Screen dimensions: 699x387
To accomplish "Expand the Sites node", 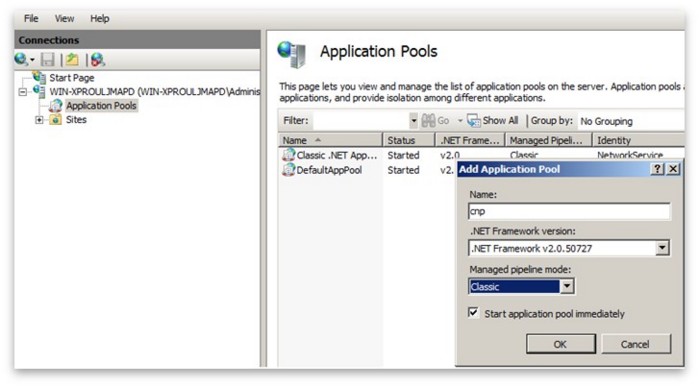I will pyautogui.click(x=39, y=119).
